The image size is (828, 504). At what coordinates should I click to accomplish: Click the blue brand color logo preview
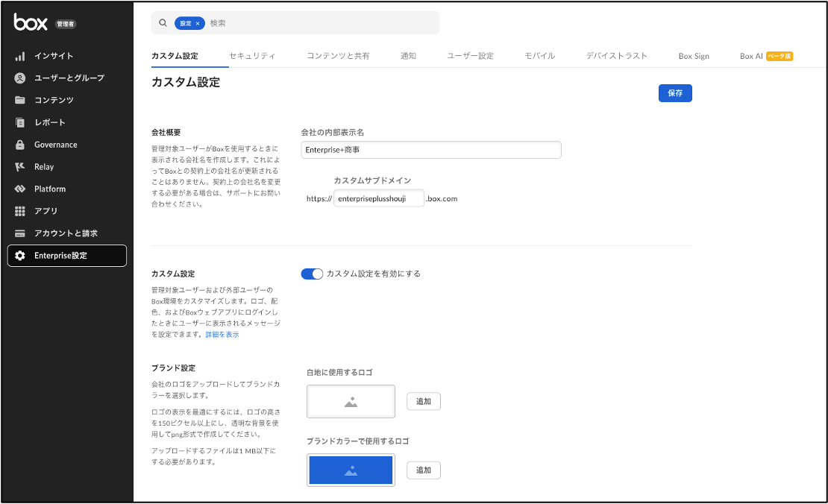[x=351, y=470]
